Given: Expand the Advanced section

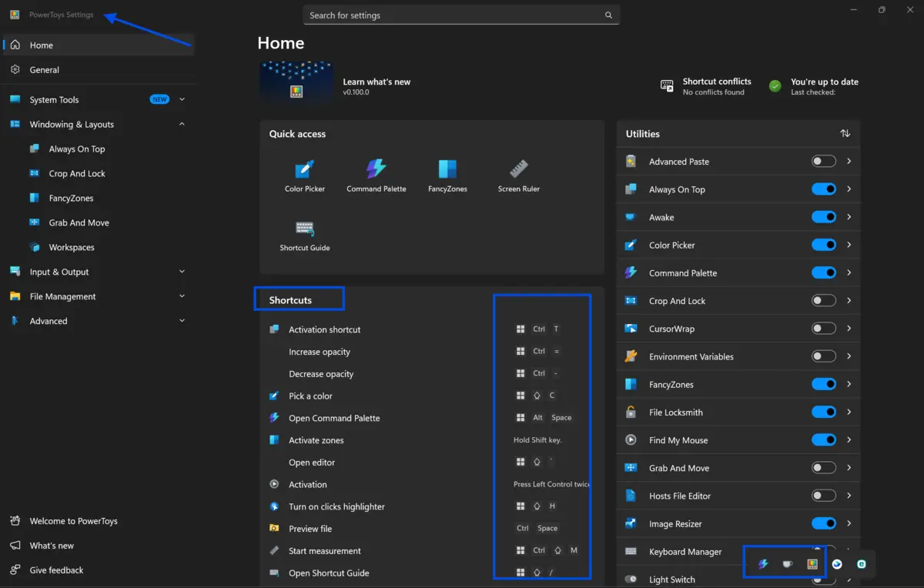Looking at the screenshot, I should point(182,321).
